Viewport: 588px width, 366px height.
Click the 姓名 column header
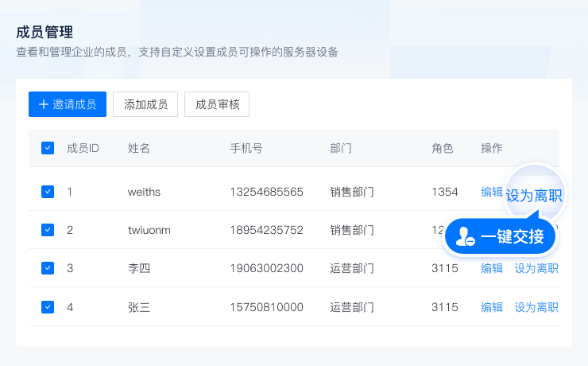tap(139, 148)
